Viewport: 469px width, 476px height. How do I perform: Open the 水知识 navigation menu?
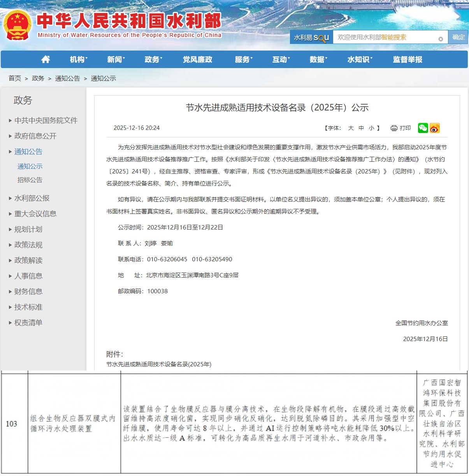click(359, 59)
